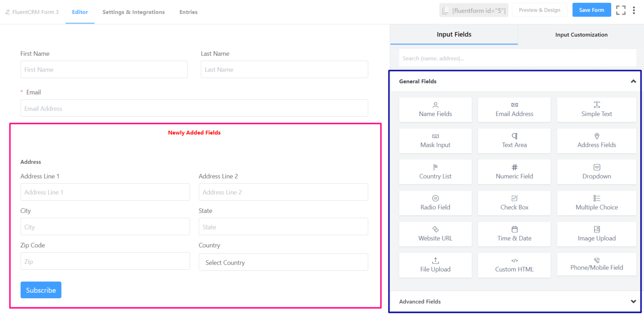Expand the Advanced Fields section

(x=633, y=301)
